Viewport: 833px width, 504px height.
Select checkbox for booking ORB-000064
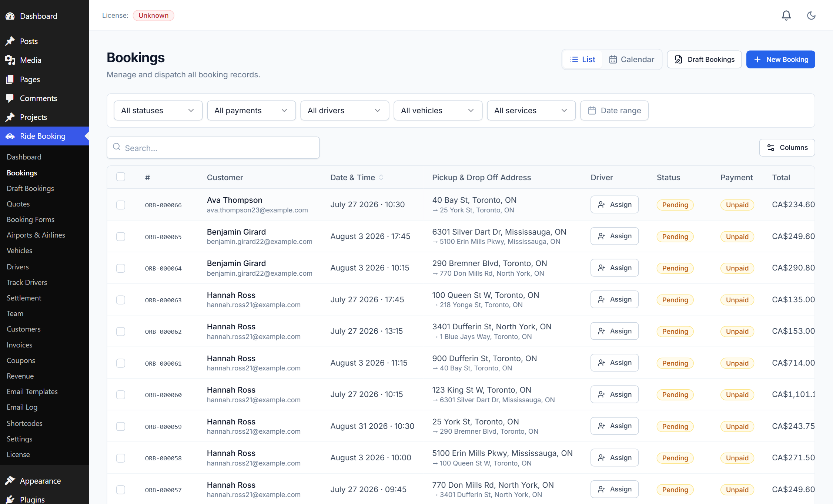(x=121, y=268)
